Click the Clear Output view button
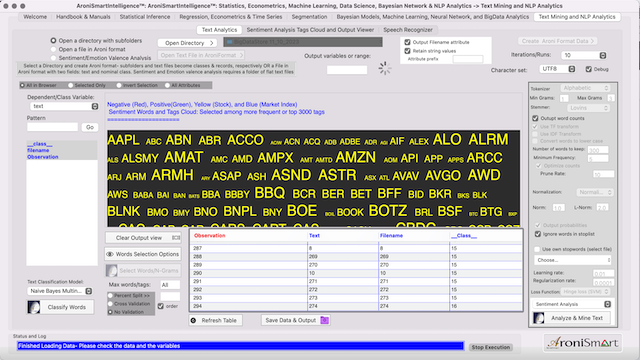Screen dimensions: 640x360 (x=143, y=238)
